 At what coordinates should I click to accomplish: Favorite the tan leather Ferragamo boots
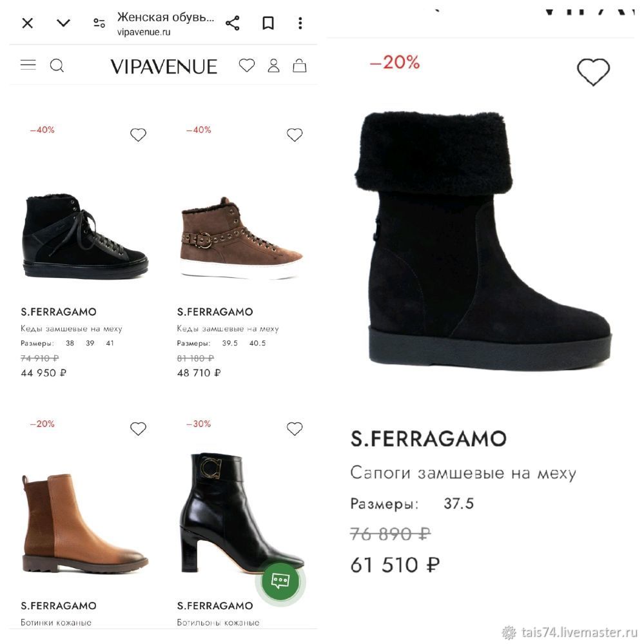(x=138, y=429)
